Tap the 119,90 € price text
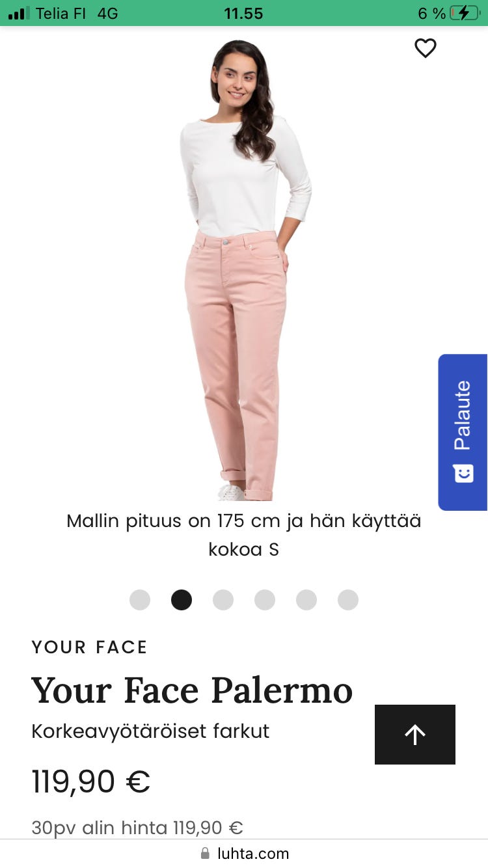The height and width of the screenshot is (868, 488). click(x=91, y=781)
